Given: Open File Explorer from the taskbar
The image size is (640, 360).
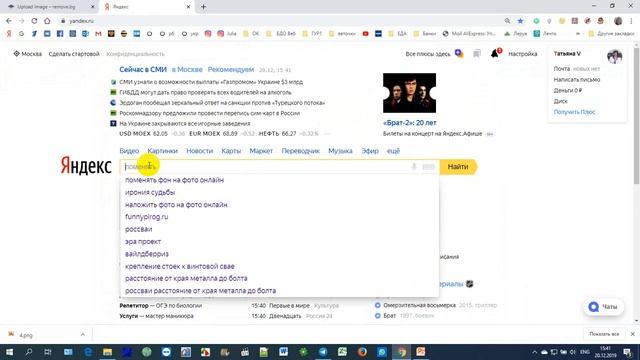Looking at the screenshot, I should click(107, 351).
